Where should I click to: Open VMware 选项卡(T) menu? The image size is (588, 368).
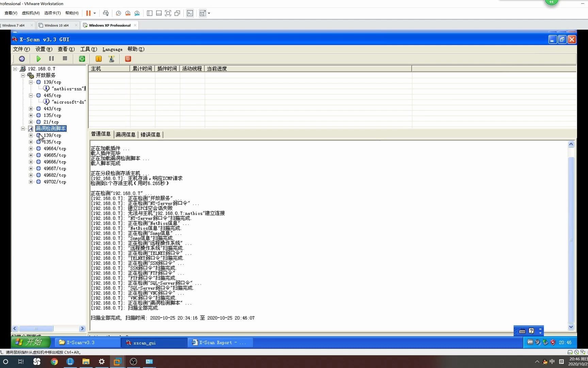(x=52, y=13)
